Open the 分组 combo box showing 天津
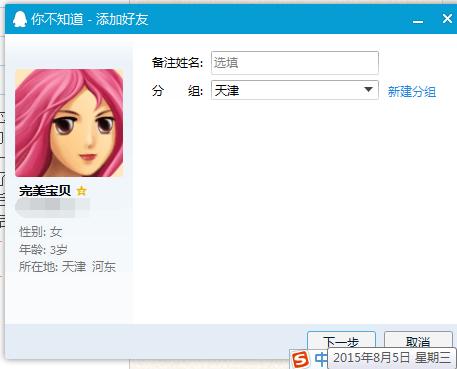Viewport: 457px width, 369px height. (295, 90)
